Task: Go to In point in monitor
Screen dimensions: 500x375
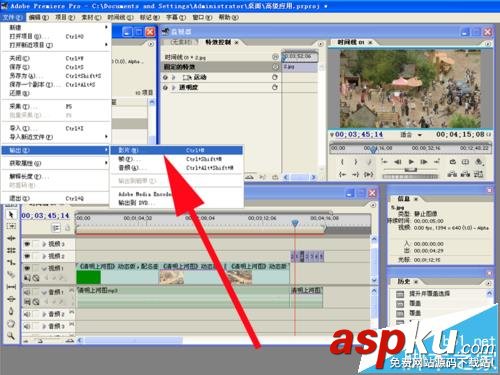Action: pyautogui.click(x=342, y=174)
